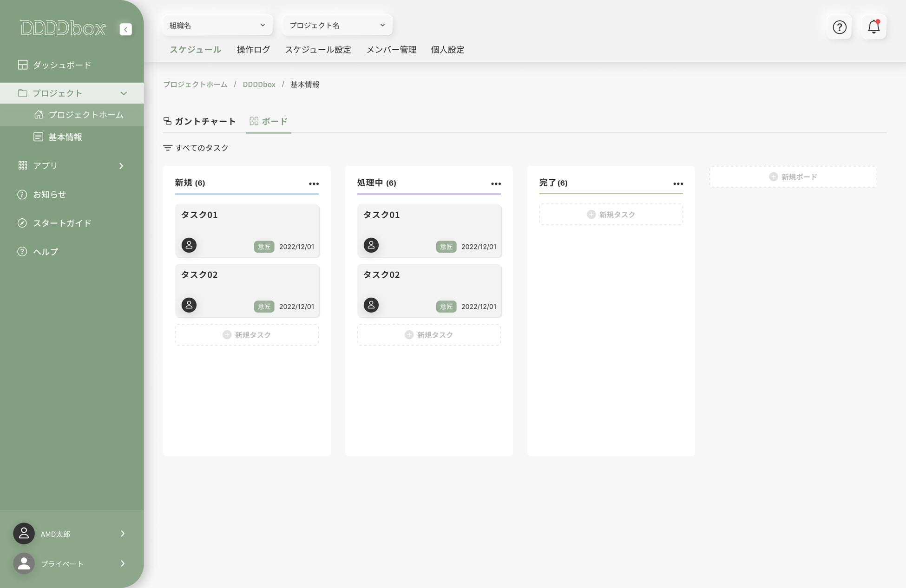Expand the アプリ sidebar section
The image size is (906, 588).
pyautogui.click(x=121, y=166)
